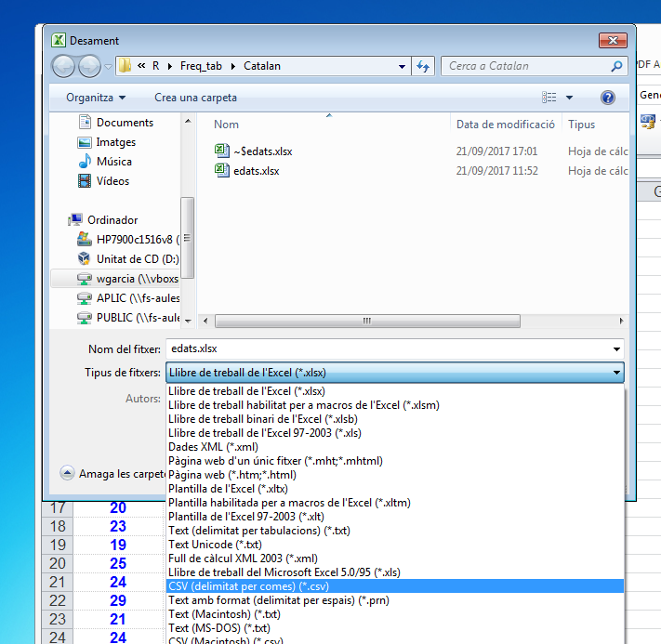
Task: Click the Unitat de CD disc icon
Action: (85, 258)
